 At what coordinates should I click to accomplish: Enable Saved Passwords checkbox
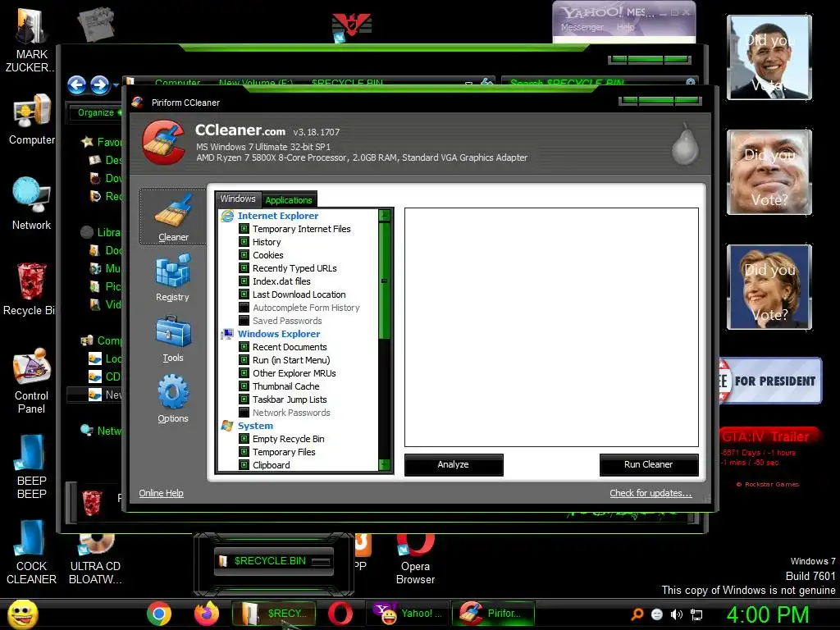click(244, 321)
